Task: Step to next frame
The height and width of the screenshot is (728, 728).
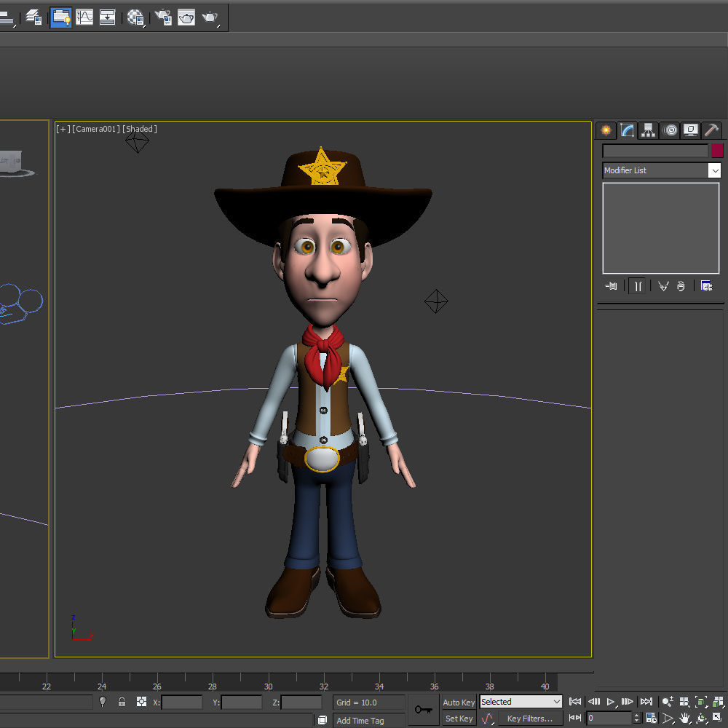Action: pyautogui.click(x=628, y=702)
